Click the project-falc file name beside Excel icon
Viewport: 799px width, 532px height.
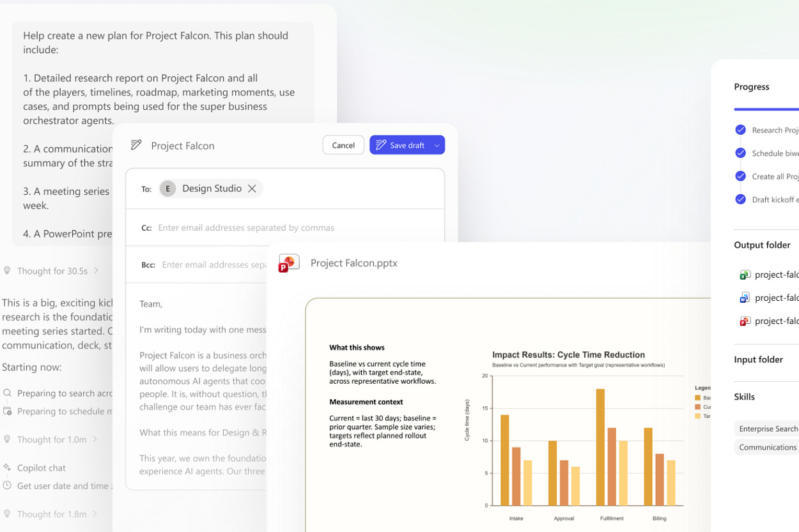777,275
